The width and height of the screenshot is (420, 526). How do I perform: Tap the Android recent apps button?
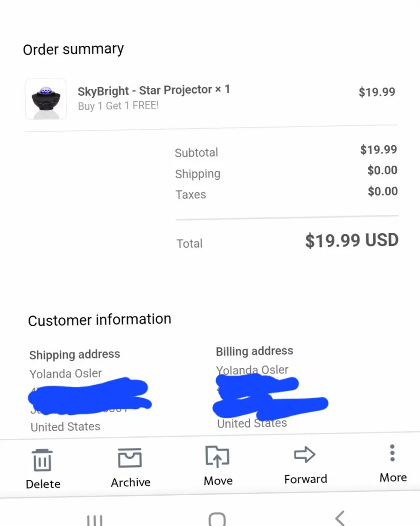point(95,520)
